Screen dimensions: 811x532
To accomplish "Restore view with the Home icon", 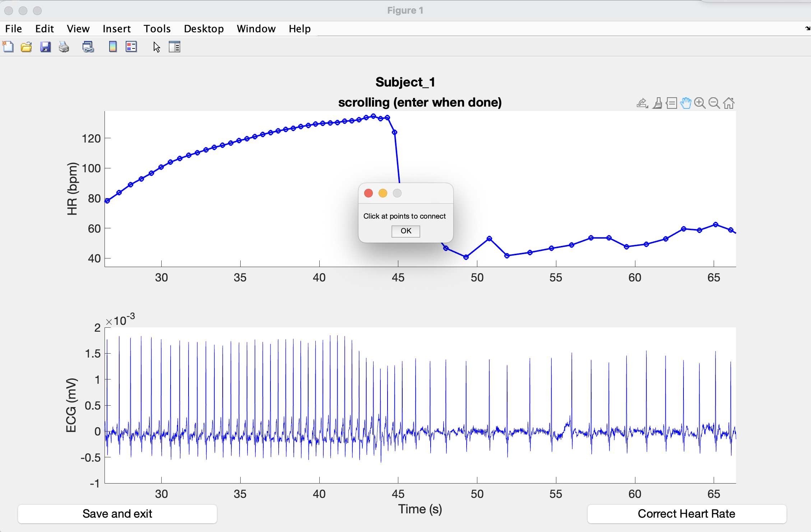I will coord(729,103).
